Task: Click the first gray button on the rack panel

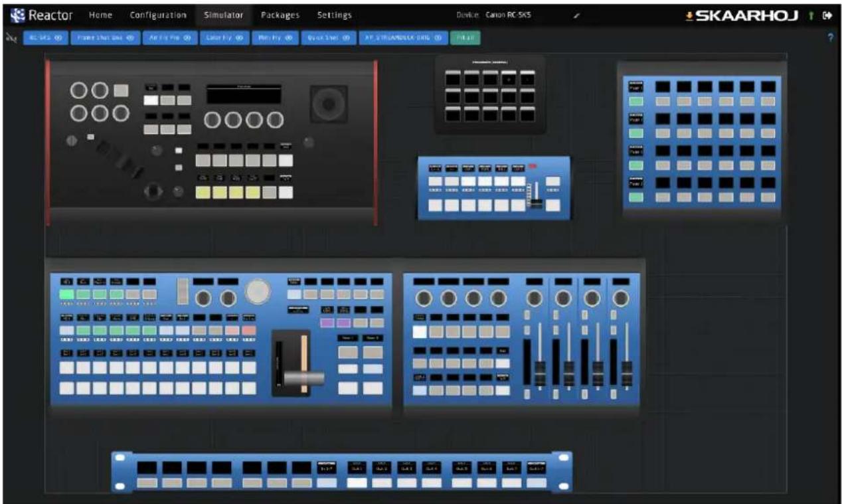Action: pyautogui.click(x=147, y=483)
